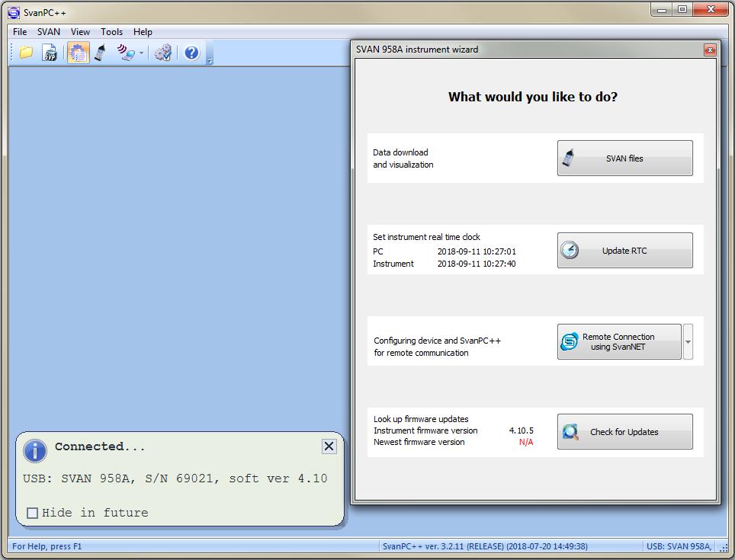Screen dimensions: 735x560
Task: Click the blue Help question mark icon
Action: 191,53
